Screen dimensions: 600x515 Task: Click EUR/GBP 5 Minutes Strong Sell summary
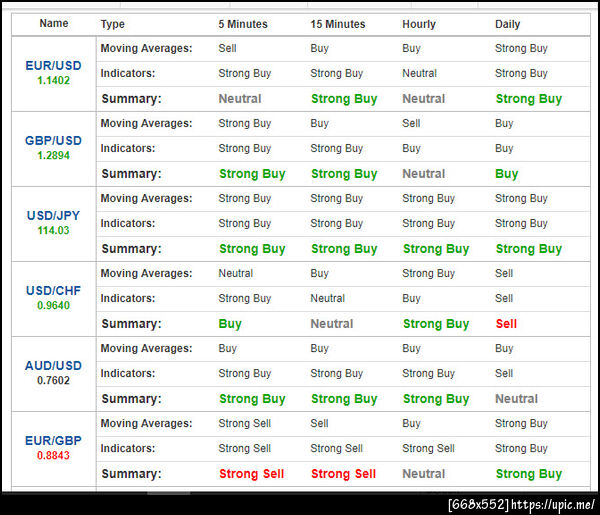[x=251, y=474]
